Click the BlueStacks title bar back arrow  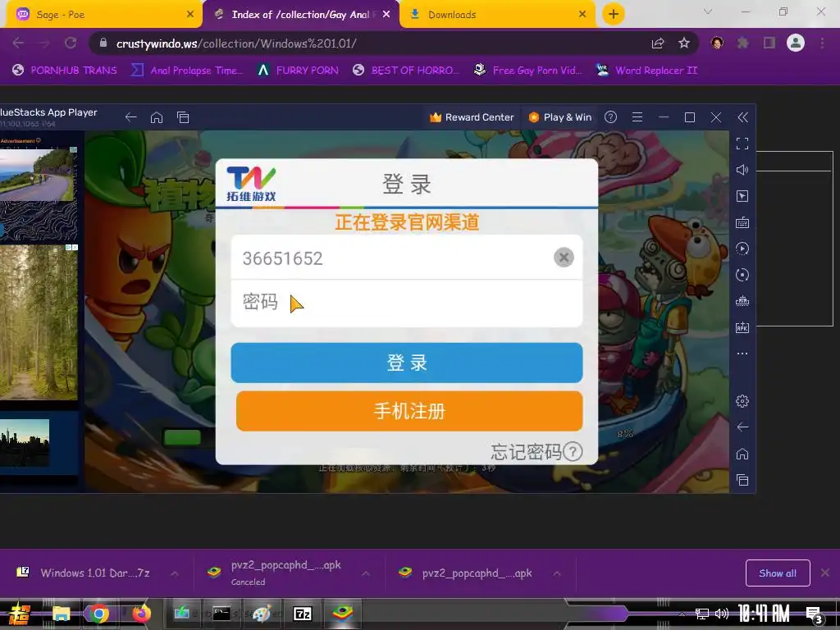coord(130,117)
